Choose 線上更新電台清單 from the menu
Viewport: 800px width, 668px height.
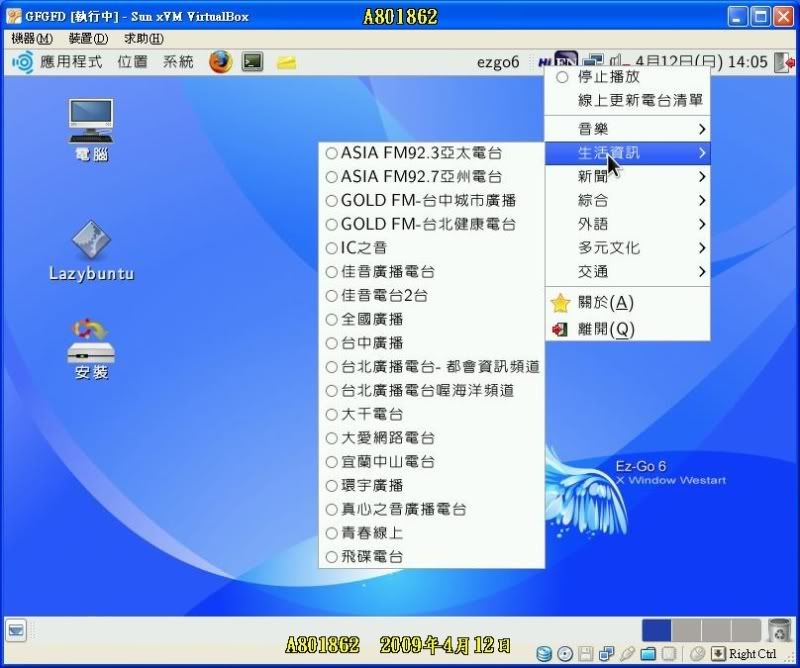628,100
